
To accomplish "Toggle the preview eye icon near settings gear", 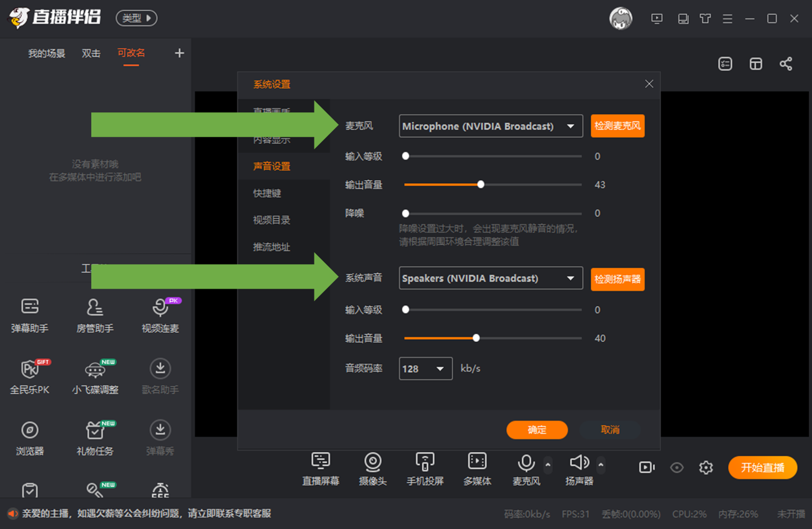I will (x=676, y=467).
